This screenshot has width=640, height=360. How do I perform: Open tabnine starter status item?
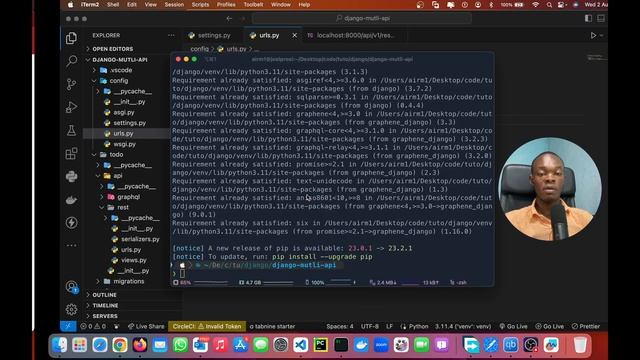click(272, 326)
